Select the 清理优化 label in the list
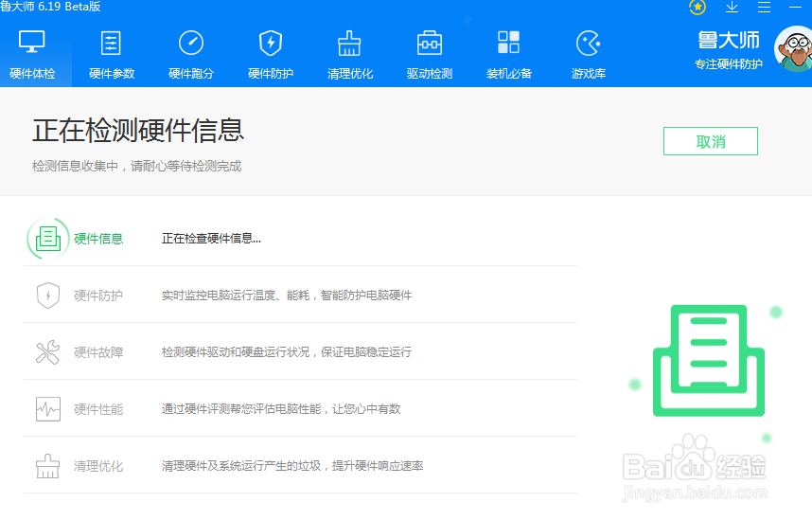This screenshot has width=812, height=520. (98, 466)
